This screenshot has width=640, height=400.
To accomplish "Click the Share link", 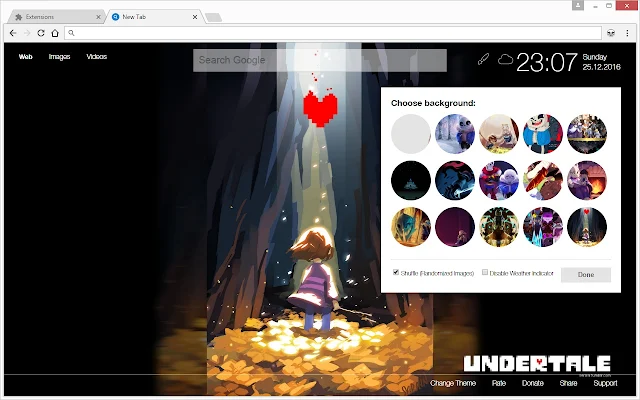I will click(x=568, y=383).
